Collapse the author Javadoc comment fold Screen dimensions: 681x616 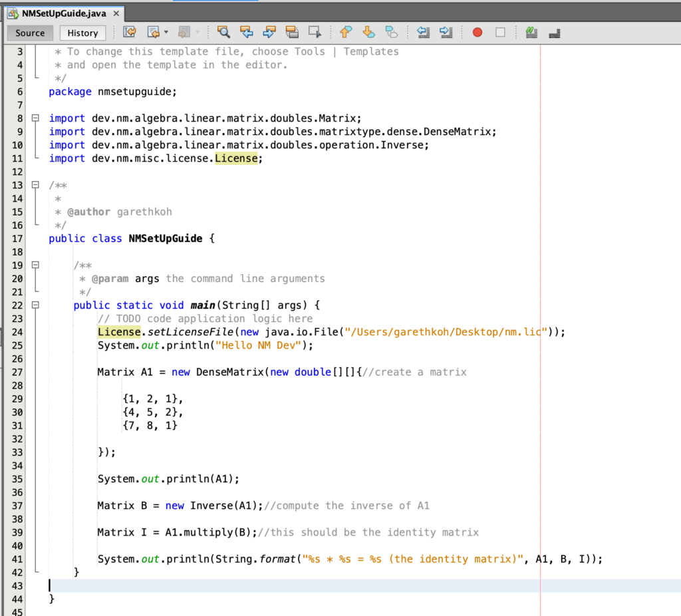click(x=35, y=185)
